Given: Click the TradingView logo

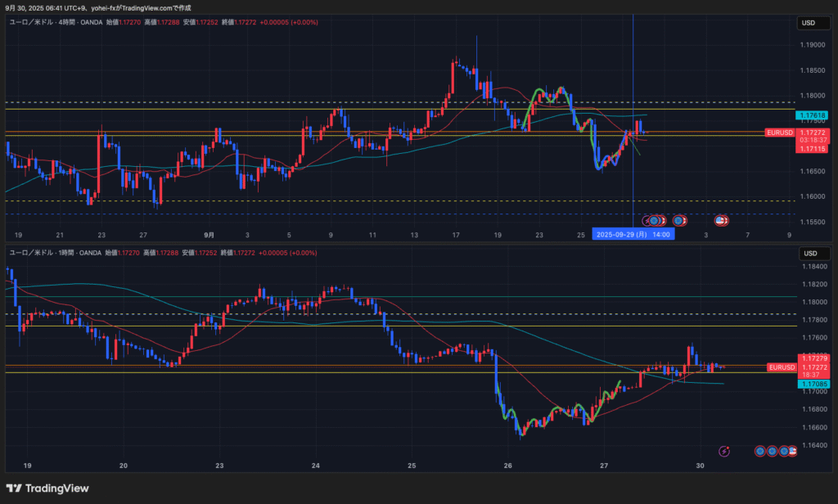Looking at the screenshot, I should (x=56, y=488).
